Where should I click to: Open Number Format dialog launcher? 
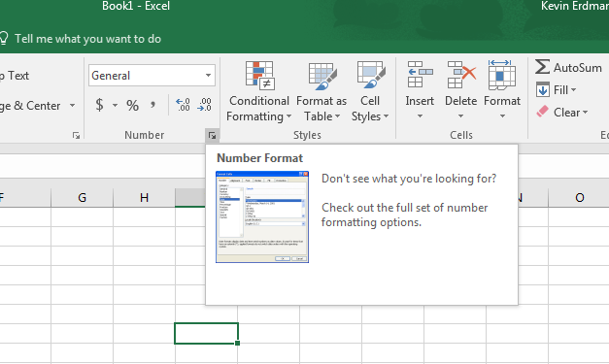coord(212,136)
